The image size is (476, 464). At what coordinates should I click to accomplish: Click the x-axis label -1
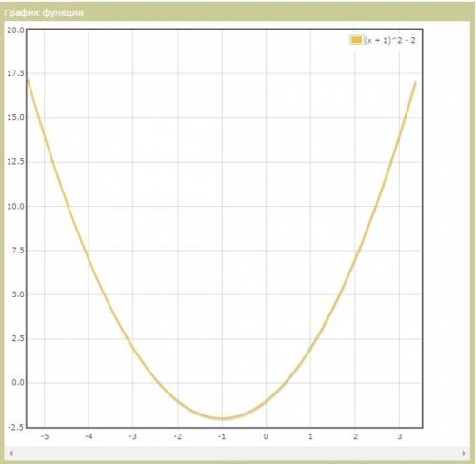222,436
